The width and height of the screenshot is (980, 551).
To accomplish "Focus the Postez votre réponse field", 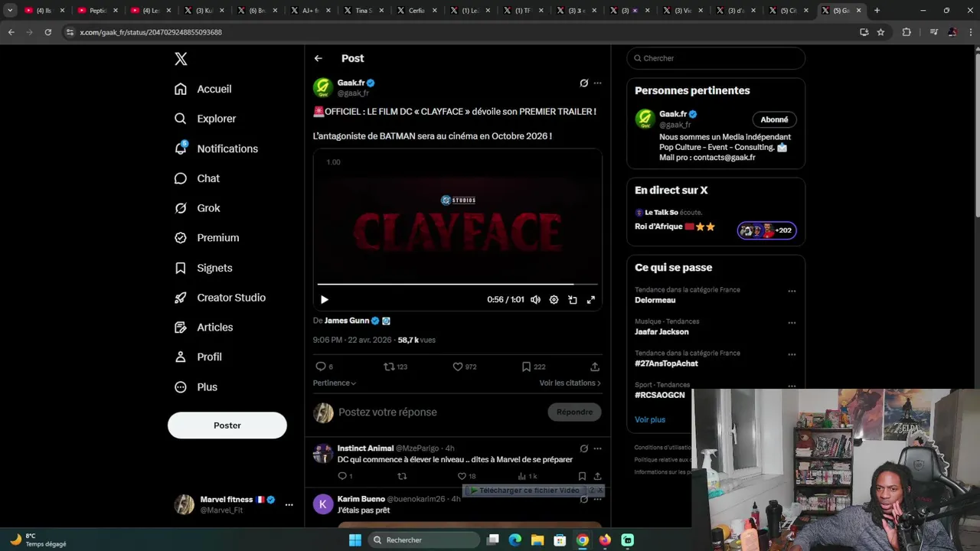I will [439, 412].
